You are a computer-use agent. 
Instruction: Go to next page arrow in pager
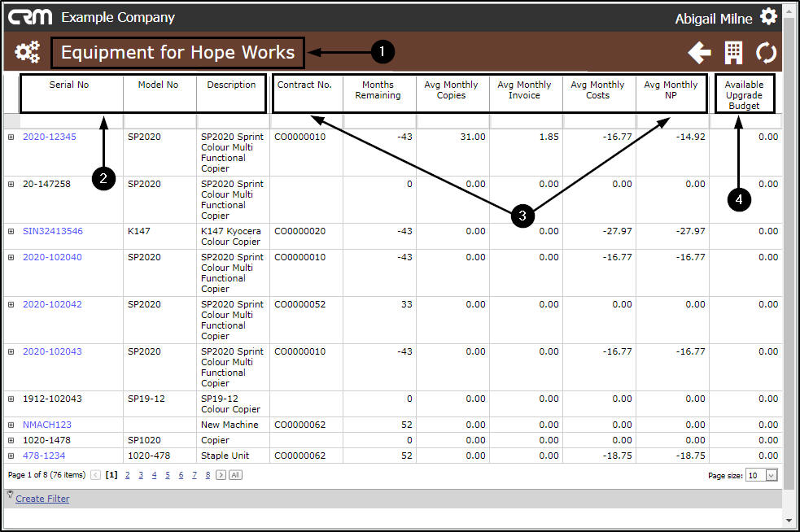221,475
